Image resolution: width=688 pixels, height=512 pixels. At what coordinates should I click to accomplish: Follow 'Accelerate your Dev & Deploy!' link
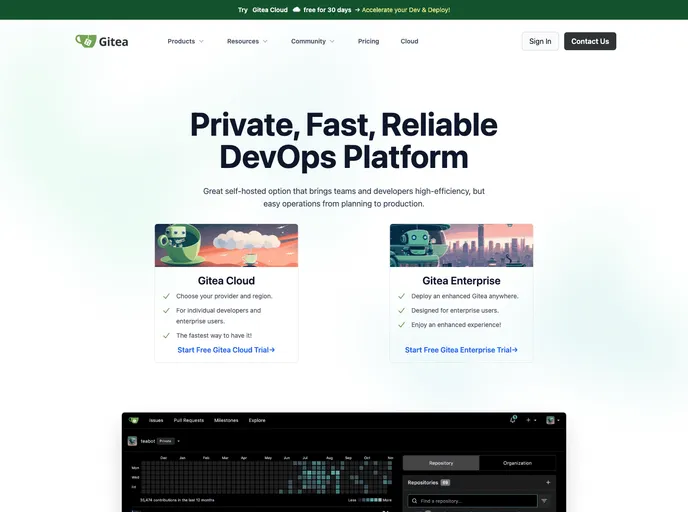pyautogui.click(x=406, y=10)
